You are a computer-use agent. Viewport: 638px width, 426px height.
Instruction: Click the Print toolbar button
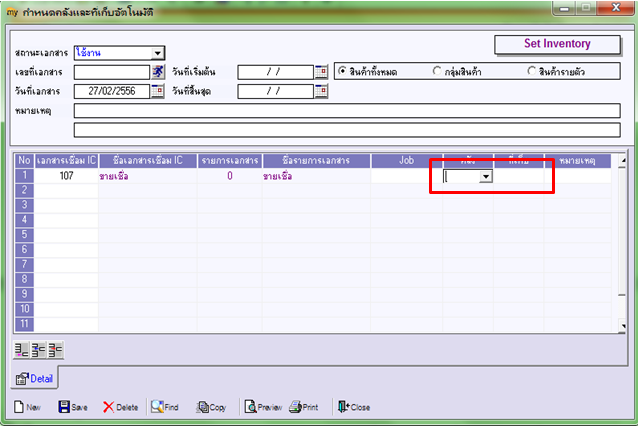coord(304,407)
